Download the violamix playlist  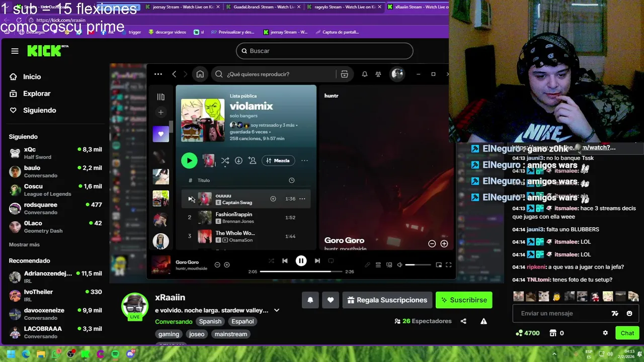click(238, 160)
